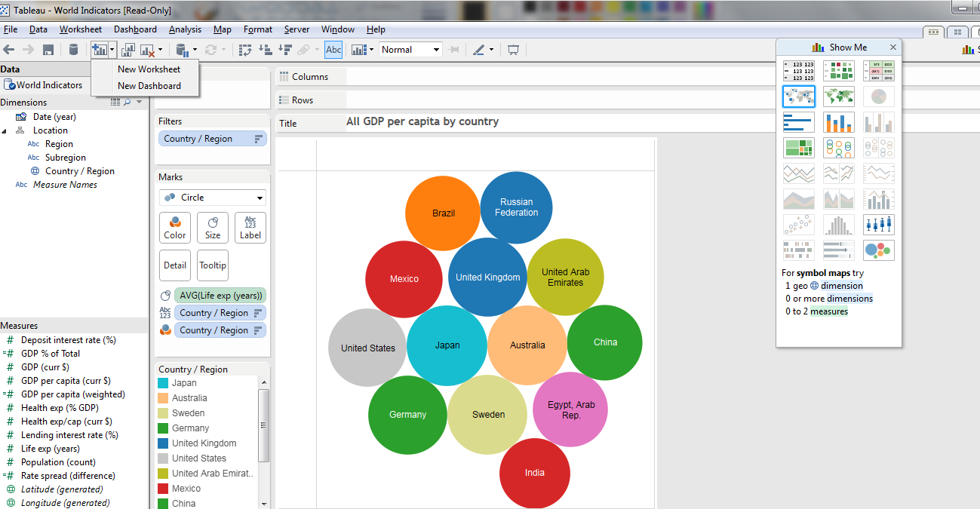Click the Duplicate Sheet toolbar icon
The image size is (980, 509).
(x=128, y=50)
